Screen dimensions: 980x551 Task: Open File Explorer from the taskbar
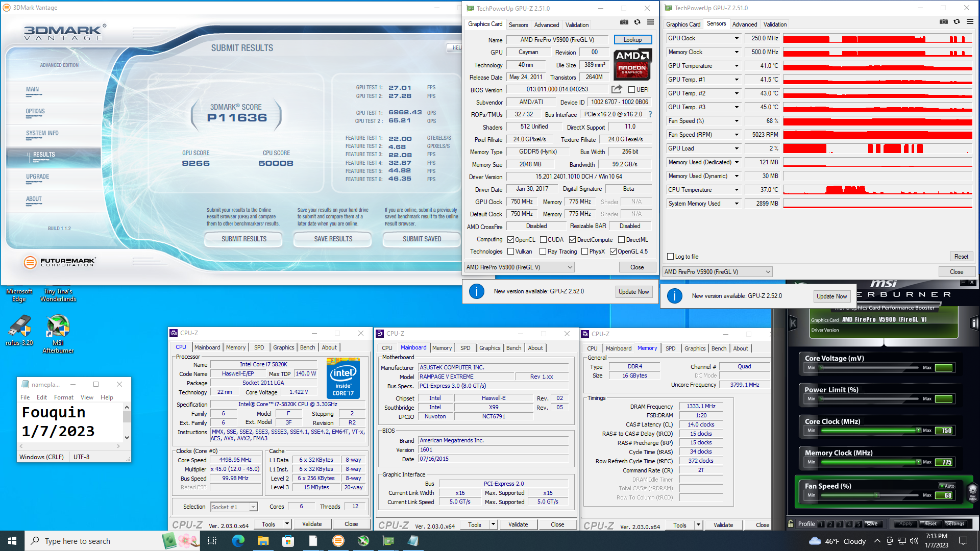tap(263, 541)
